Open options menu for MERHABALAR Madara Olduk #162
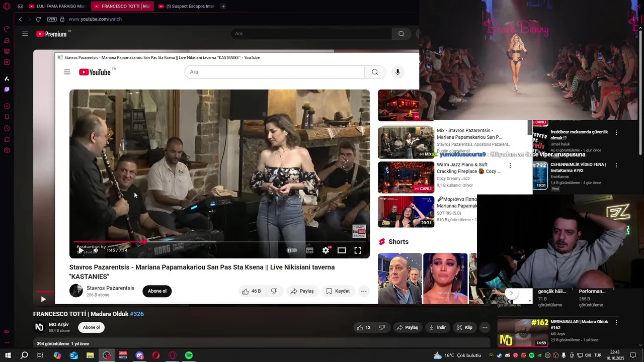 (616, 322)
